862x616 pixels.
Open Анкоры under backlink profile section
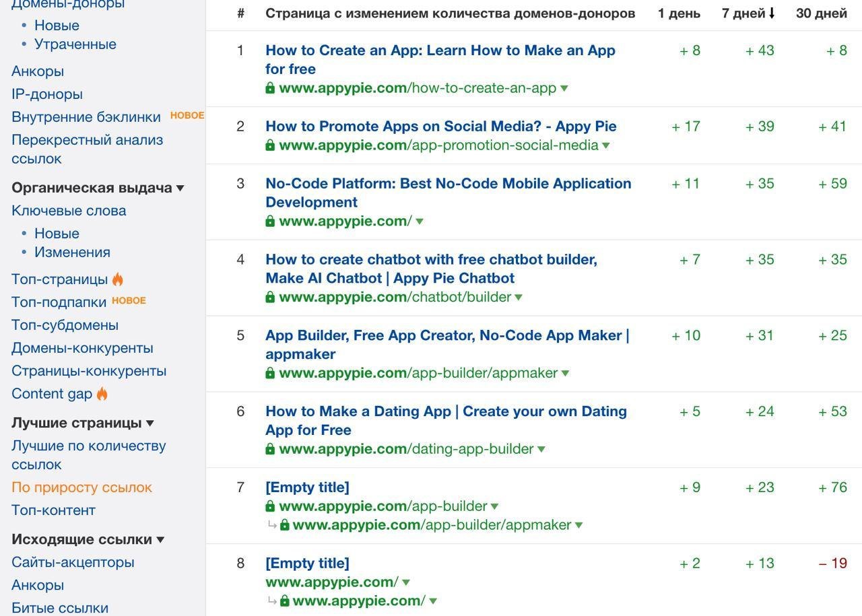point(38,71)
